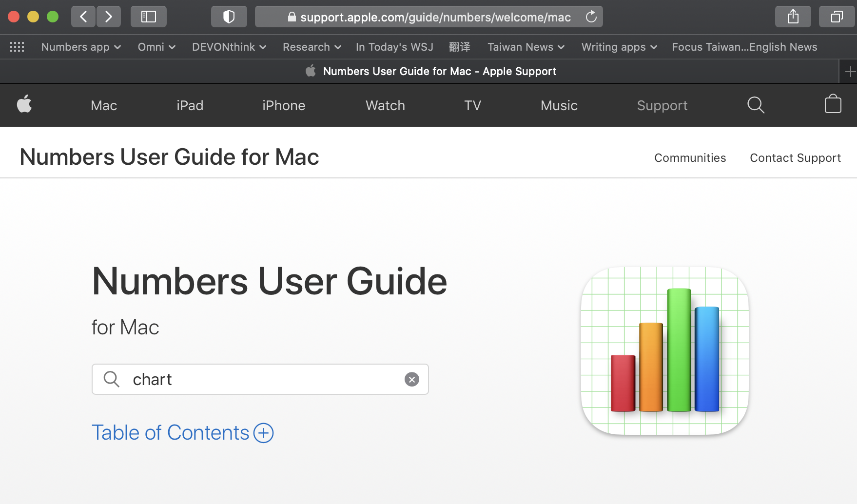Clear the chart search text
The height and width of the screenshot is (504, 857).
tap(412, 379)
